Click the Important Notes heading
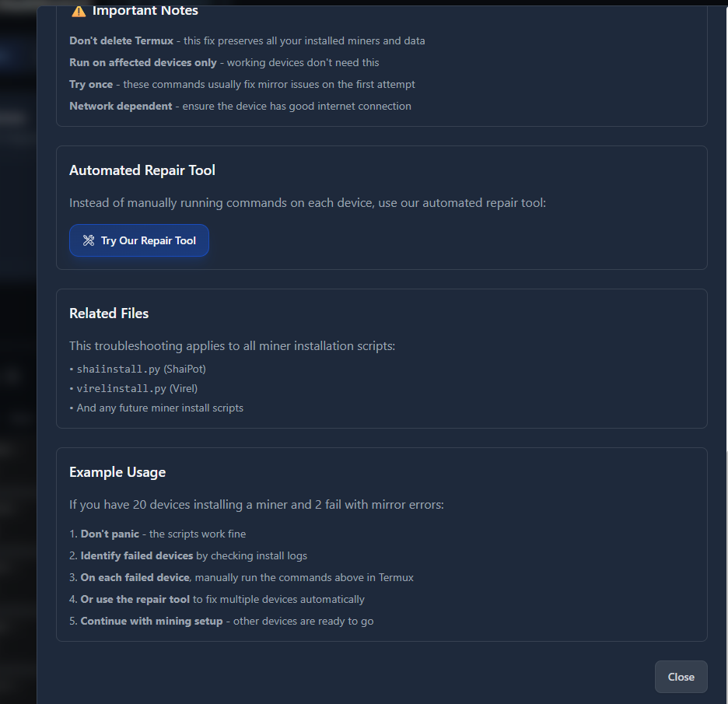Viewport: 728px width, 704px height. click(145, 11)
